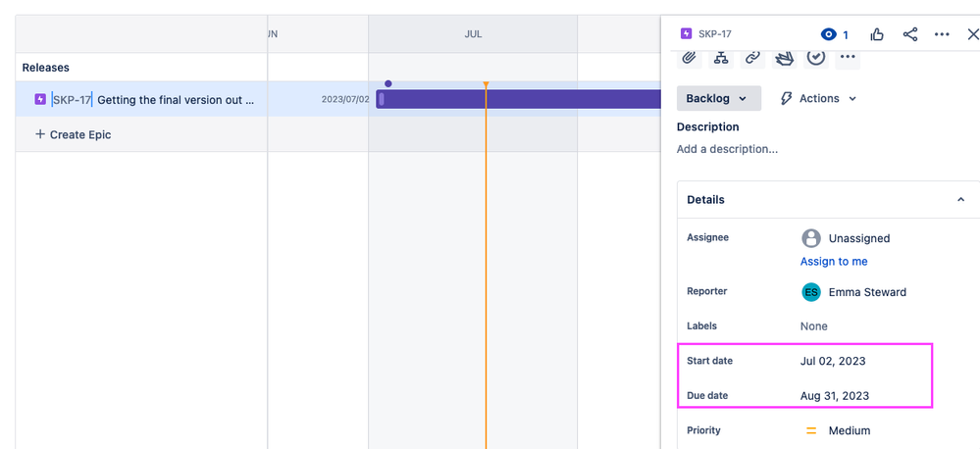Click the purple epic timeline bar
This screenshot has width=980, height=449.
click(520, 99)
